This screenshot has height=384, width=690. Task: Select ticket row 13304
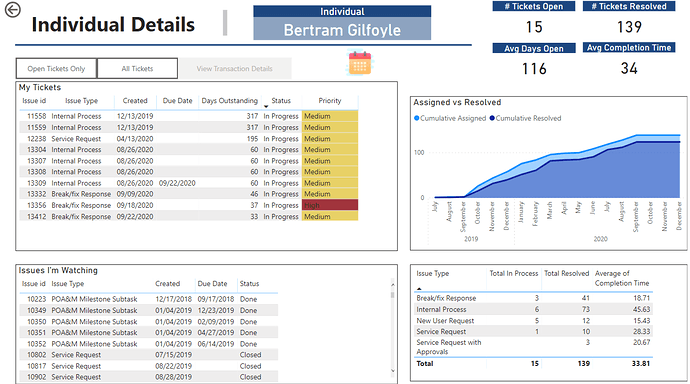click(188, 150)
